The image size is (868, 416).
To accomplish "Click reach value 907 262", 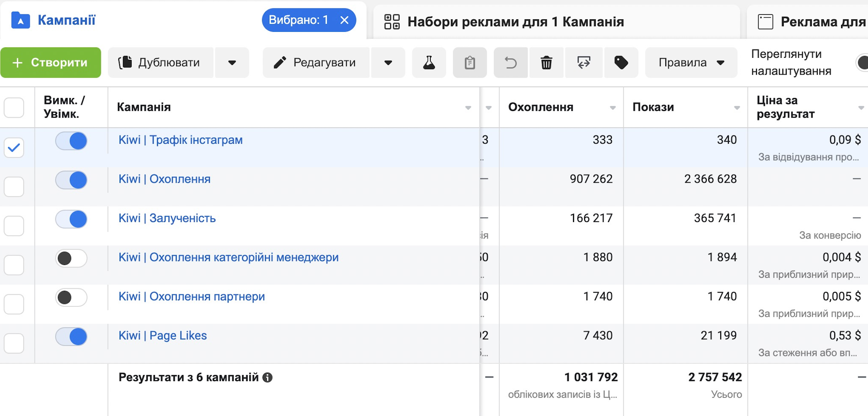I will click(591, 179).
